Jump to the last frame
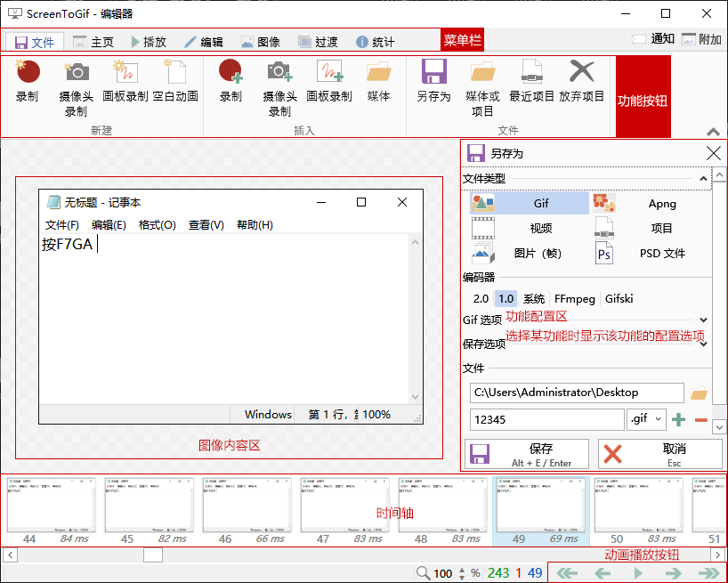 click(x=708, y=573)
